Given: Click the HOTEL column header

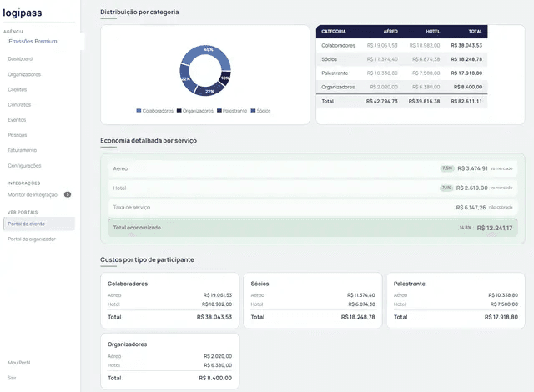Looking at the screenshot, I should click(x=433, y=32).
